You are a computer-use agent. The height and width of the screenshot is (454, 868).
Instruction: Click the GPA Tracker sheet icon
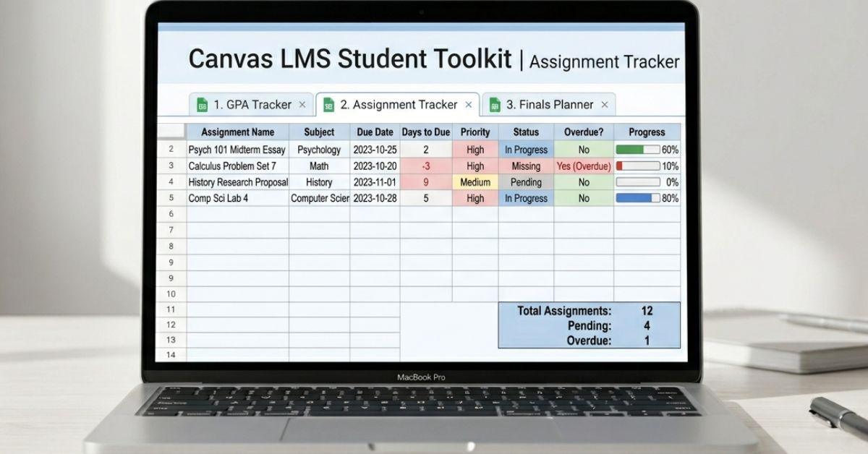coord(203,106)
